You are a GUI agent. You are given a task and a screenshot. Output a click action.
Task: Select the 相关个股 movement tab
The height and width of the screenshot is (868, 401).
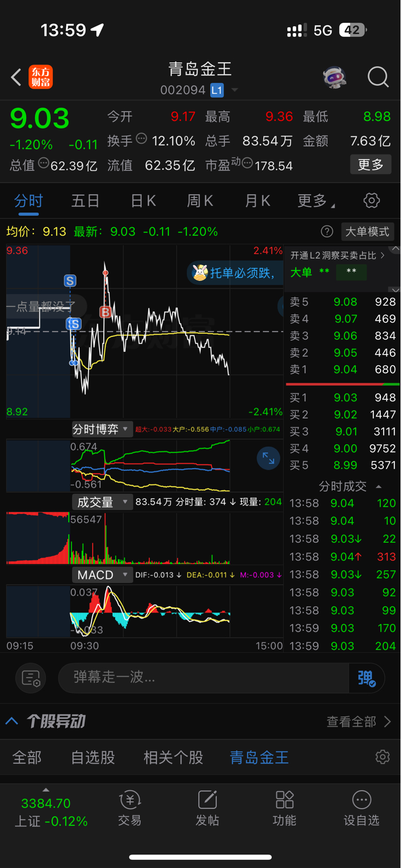(174, 757)
